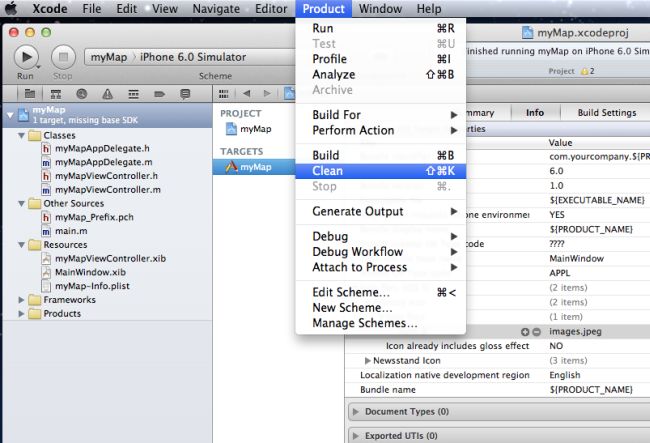650x443 pixels.
Task: Collapse the Other Sources folder
Action: [21, 203]
